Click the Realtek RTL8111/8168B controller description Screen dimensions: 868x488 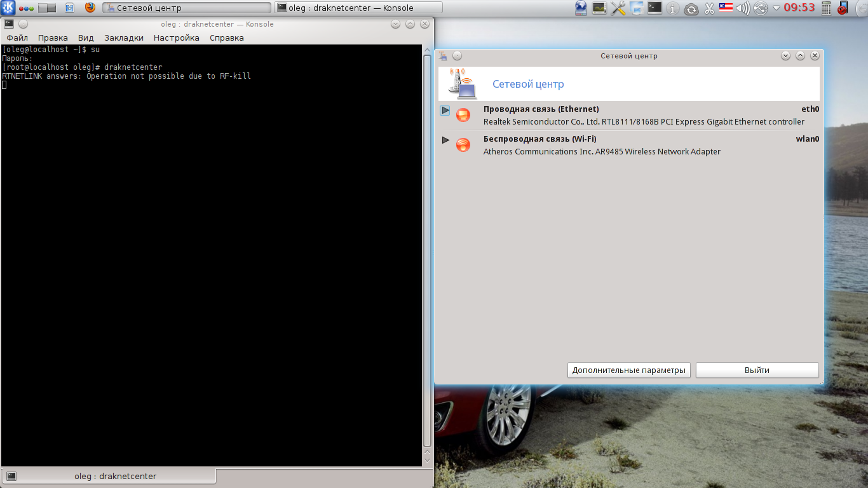point(644,121)
